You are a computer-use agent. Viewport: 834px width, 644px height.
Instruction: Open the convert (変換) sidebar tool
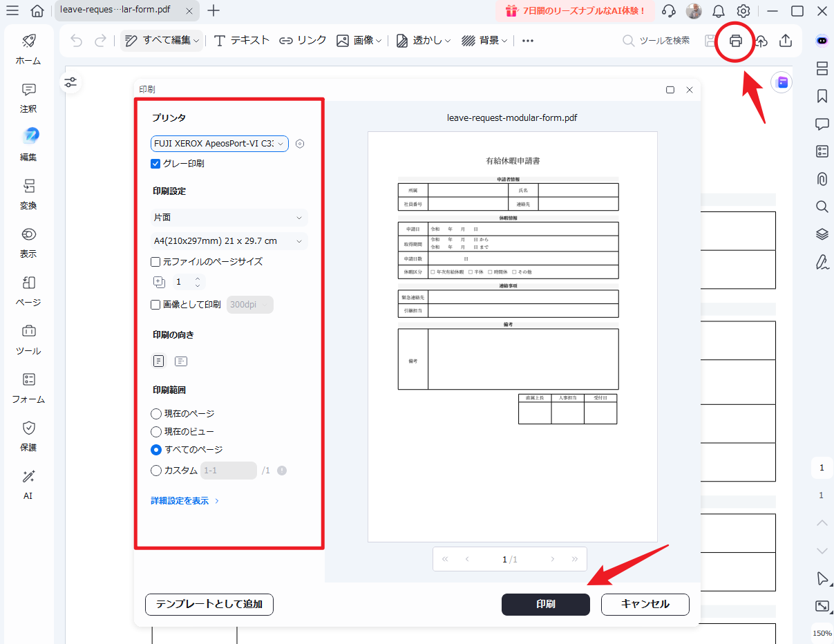28,194
